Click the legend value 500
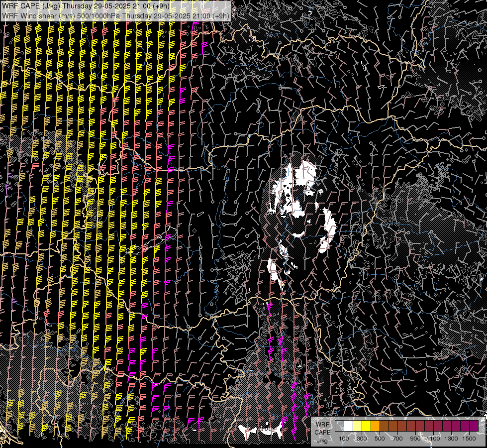 click(380, 439)
